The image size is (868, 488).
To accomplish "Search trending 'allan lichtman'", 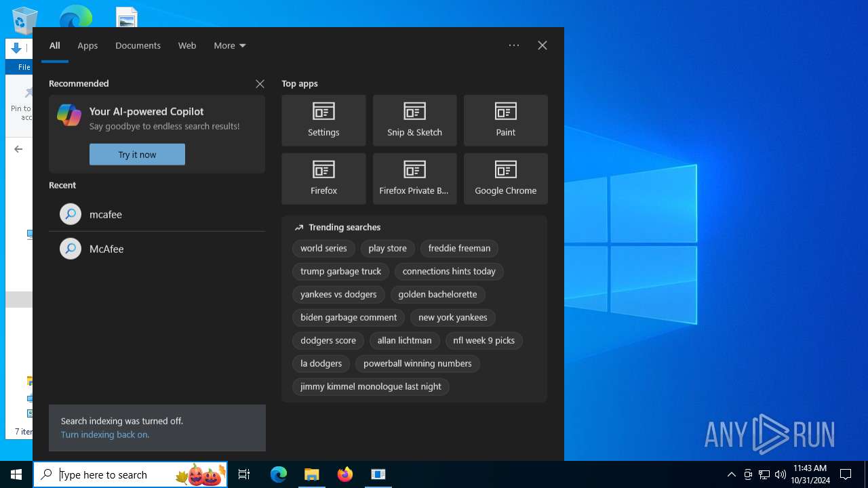I will [x=404, y=340].
